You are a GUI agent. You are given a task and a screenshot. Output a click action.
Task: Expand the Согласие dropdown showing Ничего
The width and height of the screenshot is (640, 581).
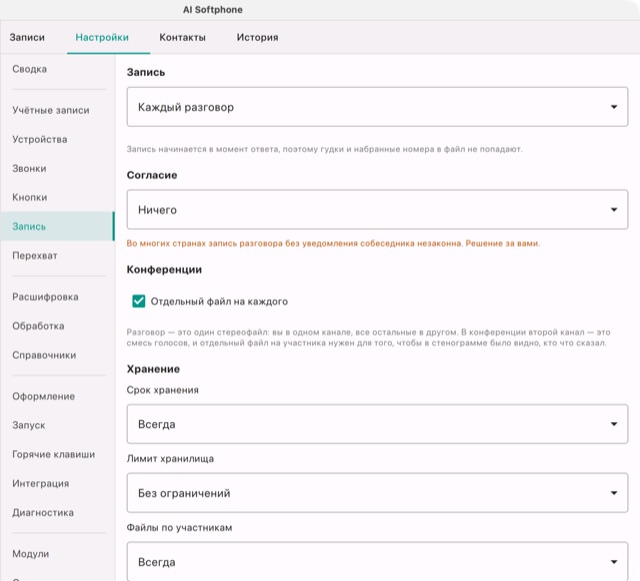(377, 209)
